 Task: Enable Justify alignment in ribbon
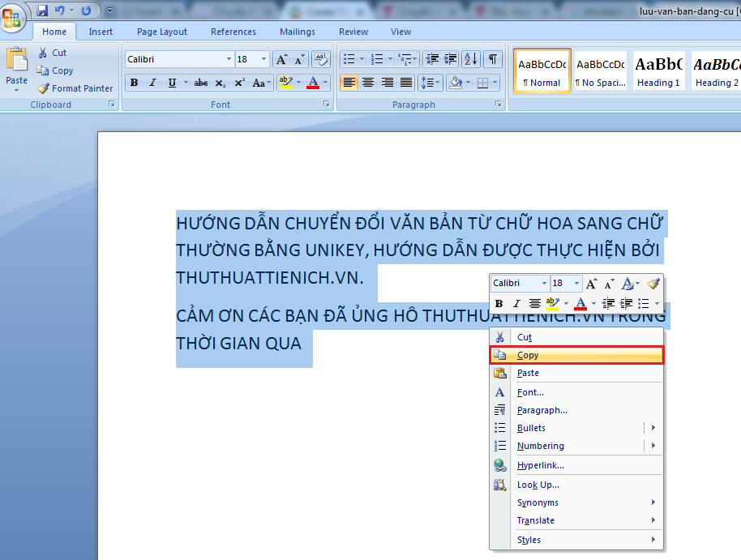(406, 83)
